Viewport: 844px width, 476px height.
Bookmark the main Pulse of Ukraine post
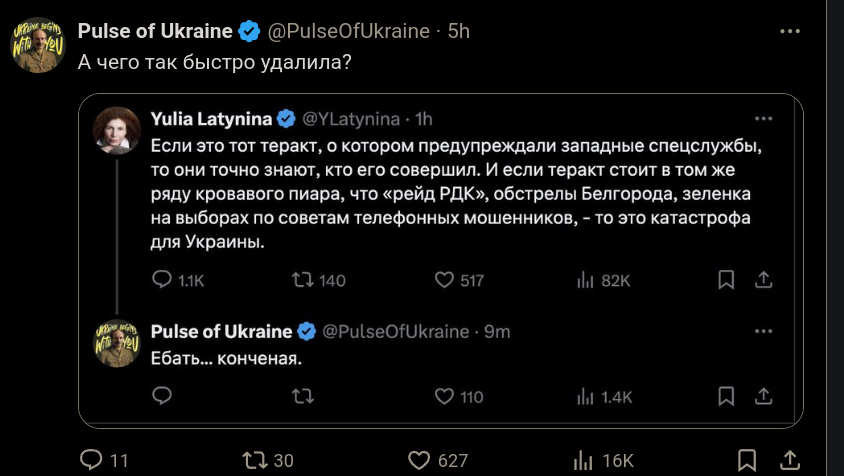(x=746, y=460)
